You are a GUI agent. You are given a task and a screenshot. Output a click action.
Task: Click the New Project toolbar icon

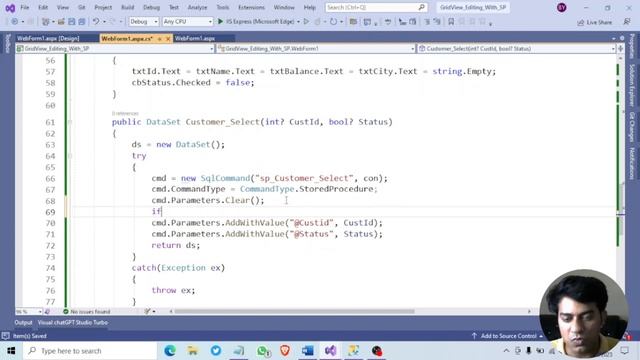click(45, 22)
